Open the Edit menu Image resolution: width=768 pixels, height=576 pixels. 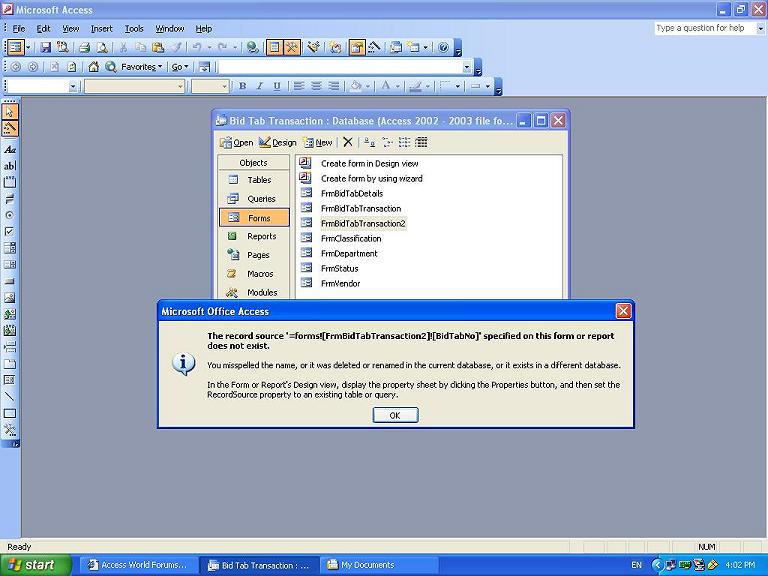point(44,28)
